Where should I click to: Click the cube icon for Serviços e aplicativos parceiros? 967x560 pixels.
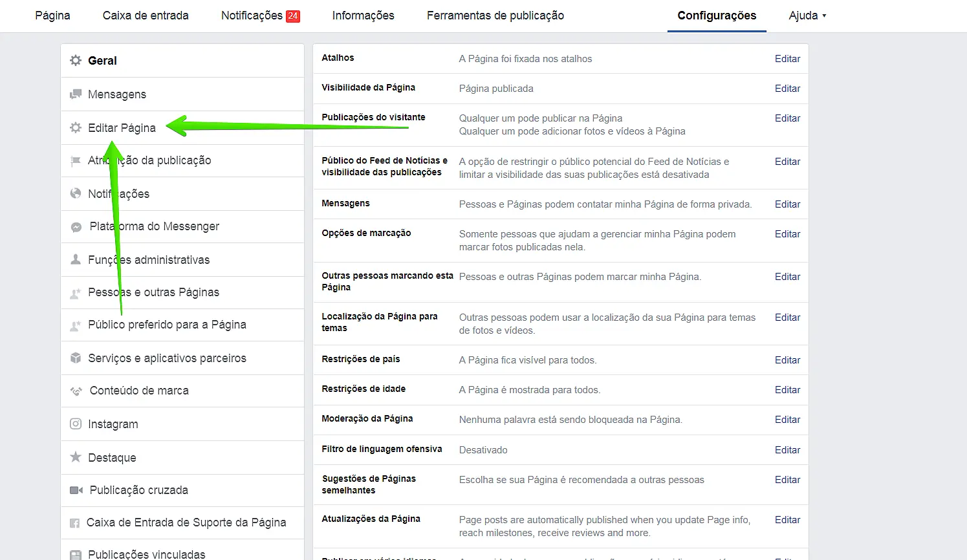(x=76, y=358)
